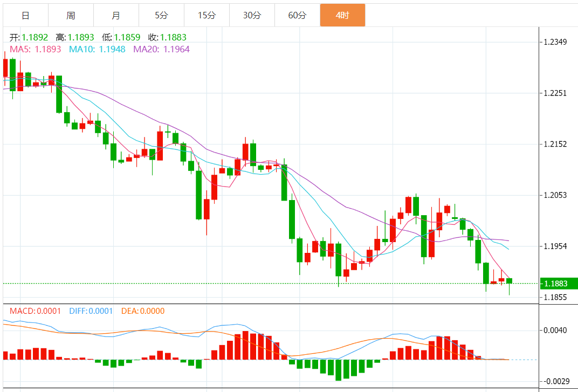Switch to the 日 daily chart tab

pyautogui.click(x=25, y=15)
